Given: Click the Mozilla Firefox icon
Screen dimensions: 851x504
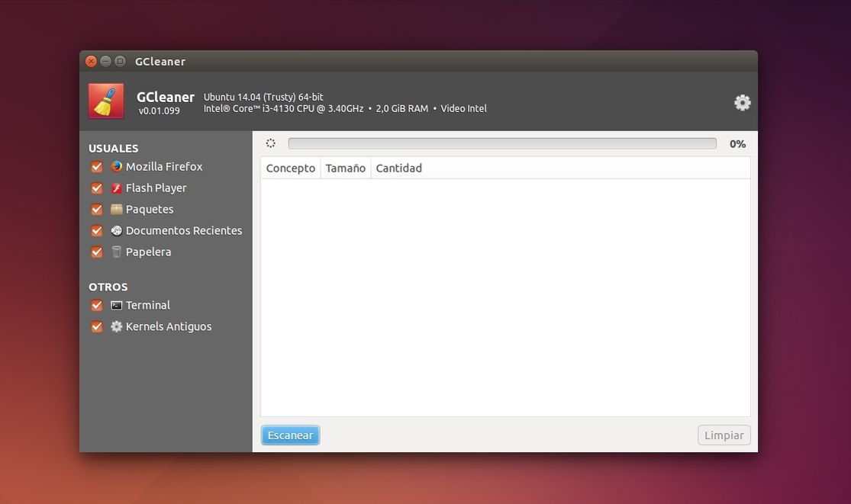Looking at the screenshot, I should (116, 166).
